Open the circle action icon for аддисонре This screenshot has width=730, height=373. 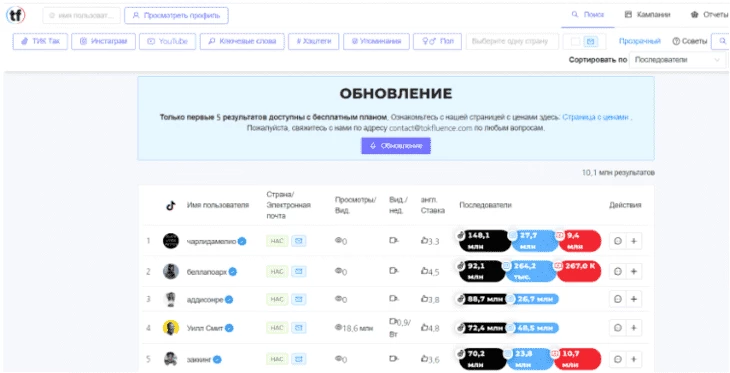click(618, 299)
